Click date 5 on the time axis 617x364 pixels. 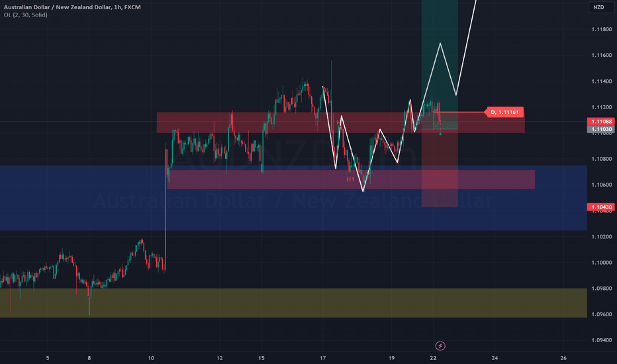pos(48,358)
